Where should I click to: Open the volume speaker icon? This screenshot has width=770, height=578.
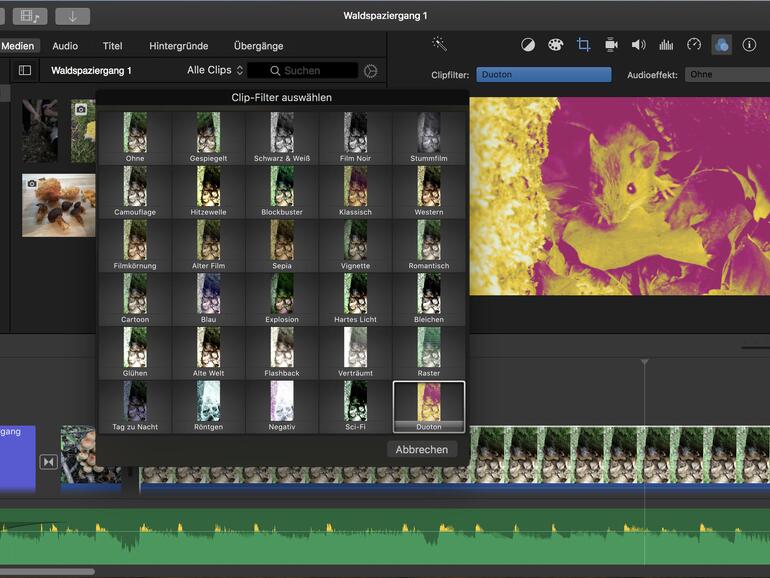[638, 45]
